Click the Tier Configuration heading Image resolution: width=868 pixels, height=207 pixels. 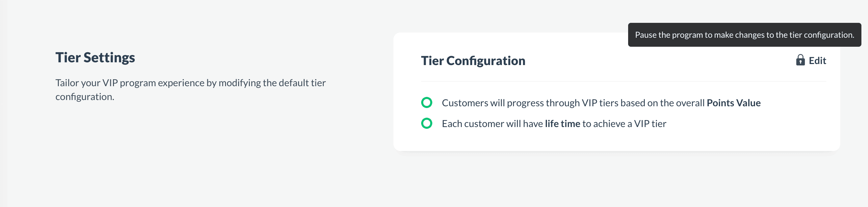click(x=473, y=61)
